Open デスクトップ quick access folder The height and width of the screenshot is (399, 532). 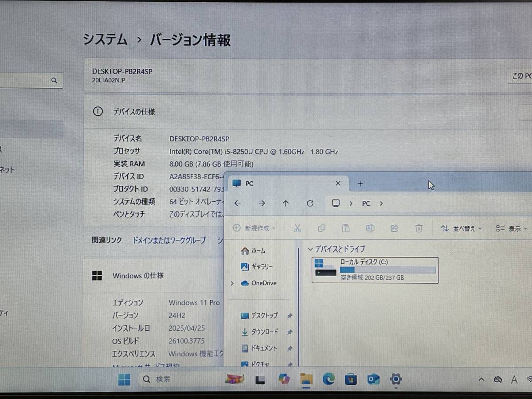click(x=259, y=316)
